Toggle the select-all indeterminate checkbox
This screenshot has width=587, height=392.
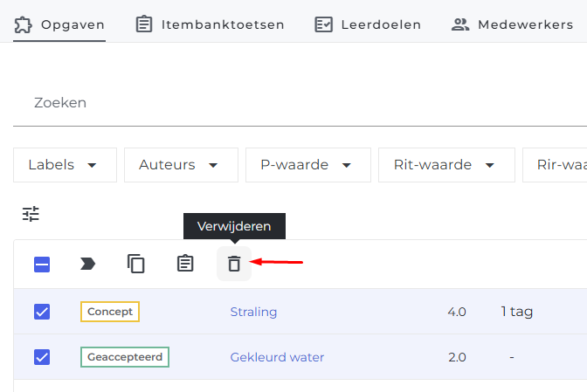point(42,265)
